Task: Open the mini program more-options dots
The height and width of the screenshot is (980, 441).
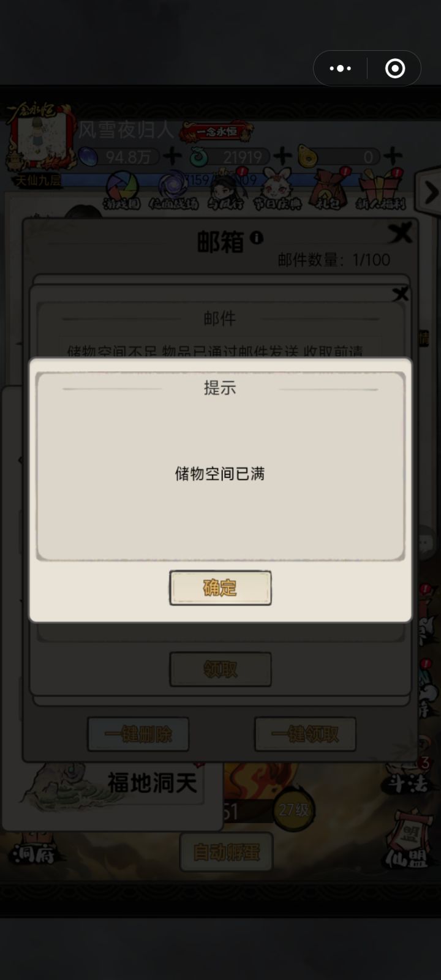Action: pos(341,68)
